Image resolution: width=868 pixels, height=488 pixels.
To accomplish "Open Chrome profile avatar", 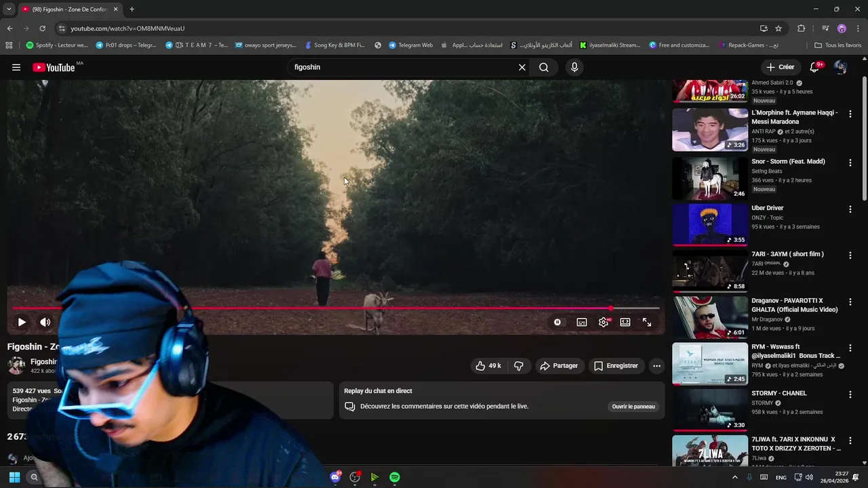I will point(842,28).
